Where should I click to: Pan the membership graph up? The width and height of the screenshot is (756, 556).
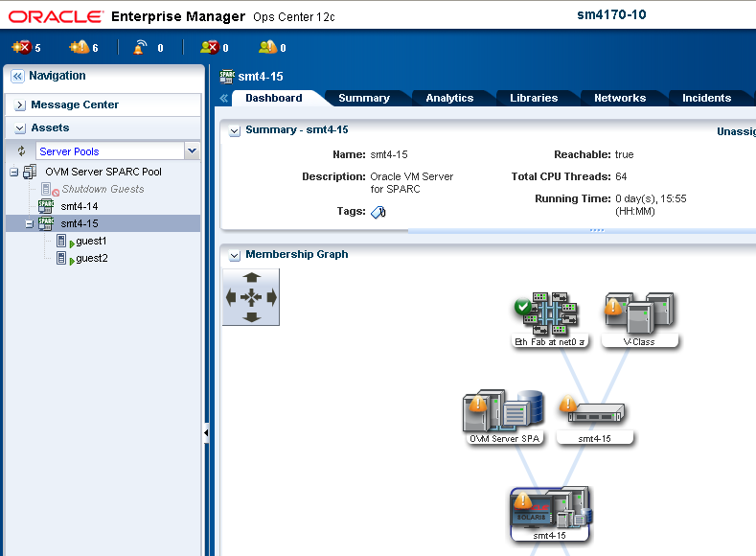[251, 277]
